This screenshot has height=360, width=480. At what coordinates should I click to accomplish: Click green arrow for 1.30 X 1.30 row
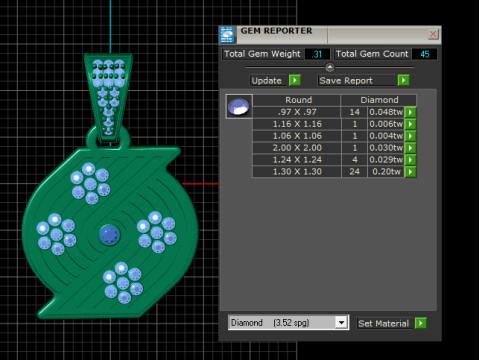click(x=410, y=172)
